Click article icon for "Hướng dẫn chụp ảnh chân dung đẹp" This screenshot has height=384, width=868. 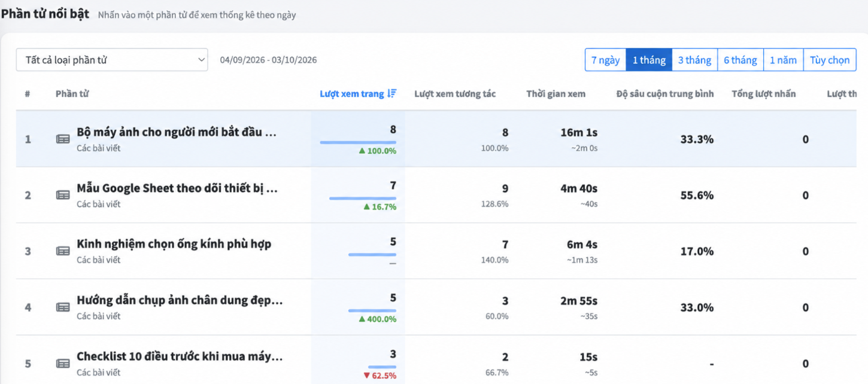tap(63, 307)
